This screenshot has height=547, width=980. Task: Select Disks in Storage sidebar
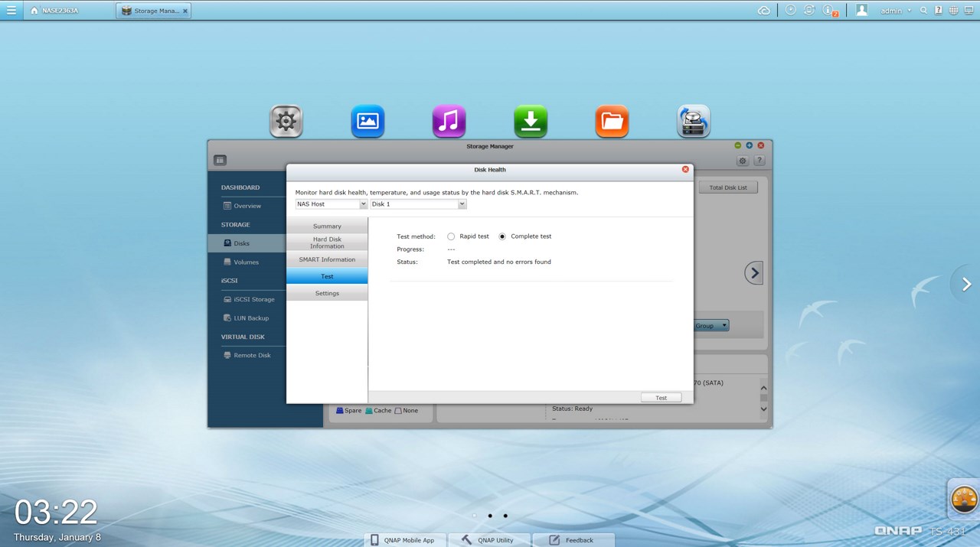tap(247, 243)
